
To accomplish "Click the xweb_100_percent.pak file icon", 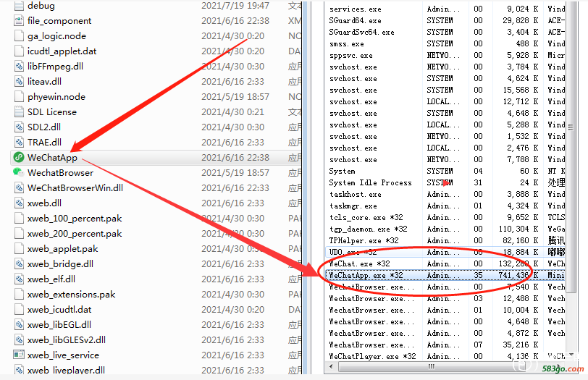I will 19,218.
